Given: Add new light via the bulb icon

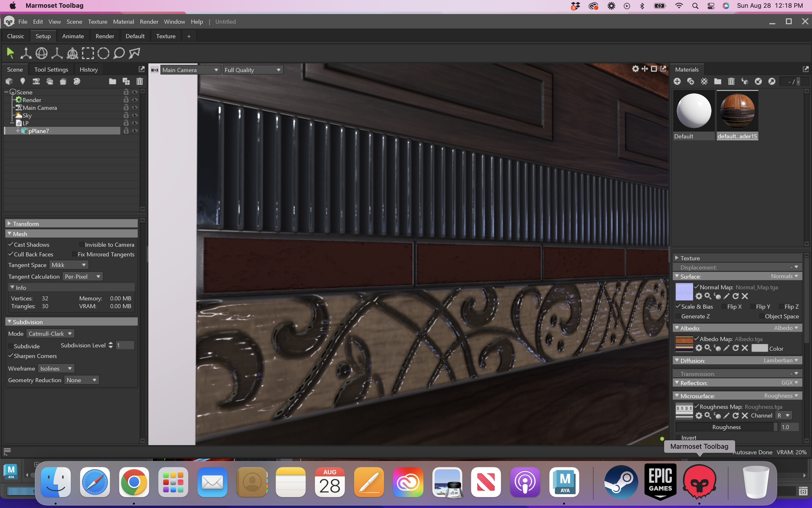Looking at the screenshot, I should pos(23,81).
